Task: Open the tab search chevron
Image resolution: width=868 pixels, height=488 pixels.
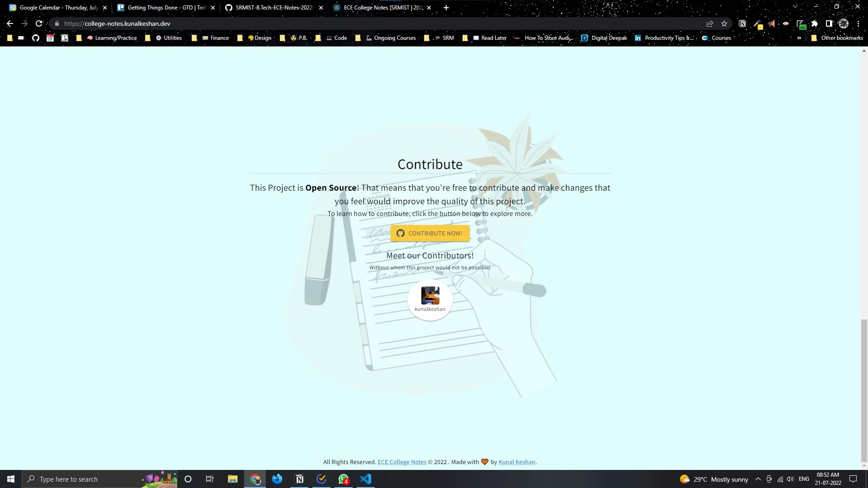Action: 795,6
